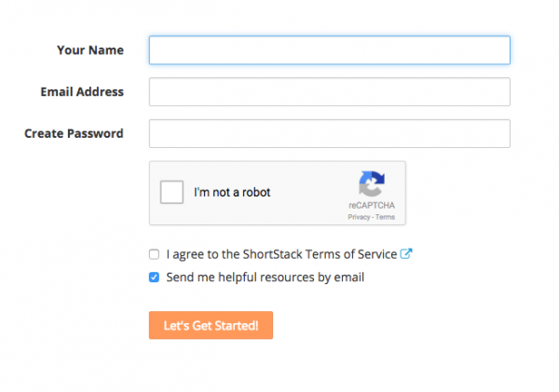Click the "I'm not a robot" text

[232, 193]
